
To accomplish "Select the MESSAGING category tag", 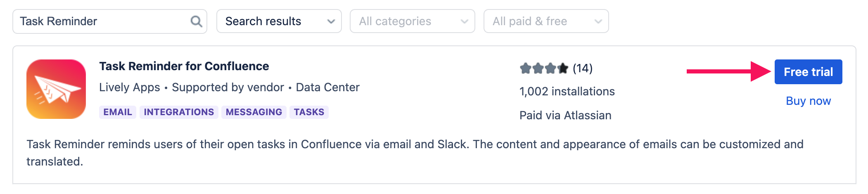I will (x=254, y=112).
